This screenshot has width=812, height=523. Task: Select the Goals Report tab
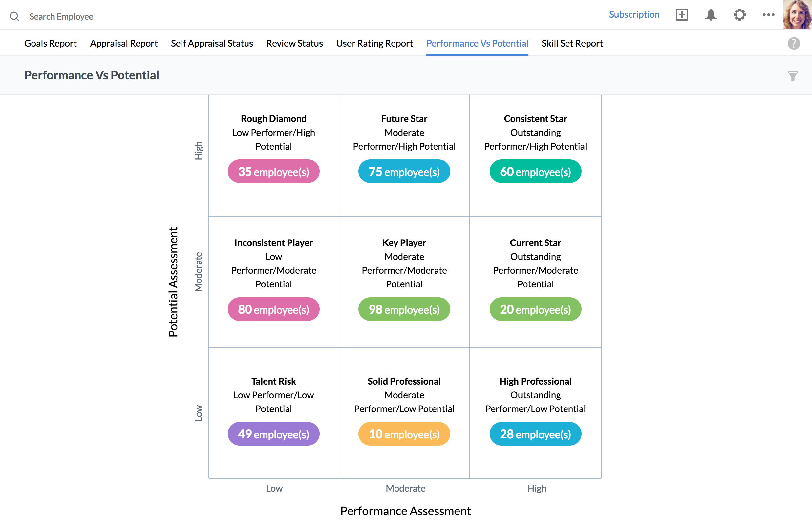pyautogui.click(x=50, y=43)
